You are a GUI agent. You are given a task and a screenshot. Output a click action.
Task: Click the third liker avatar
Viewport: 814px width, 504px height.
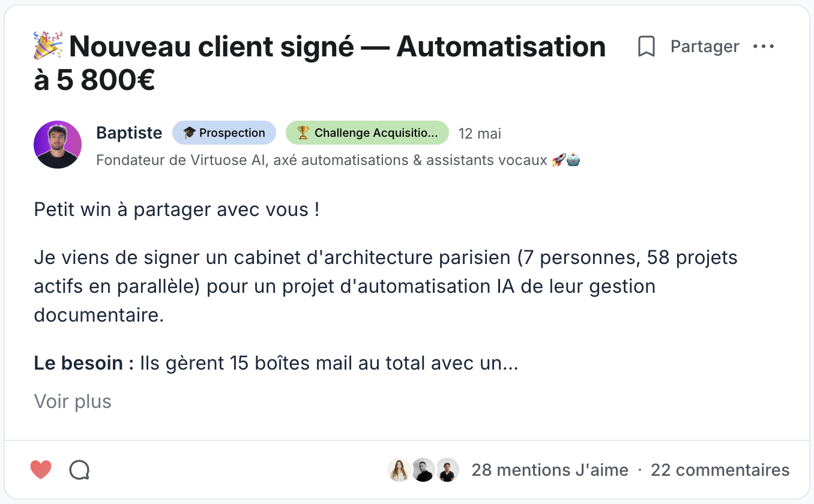pyautogui.click(x=447, y=470)
